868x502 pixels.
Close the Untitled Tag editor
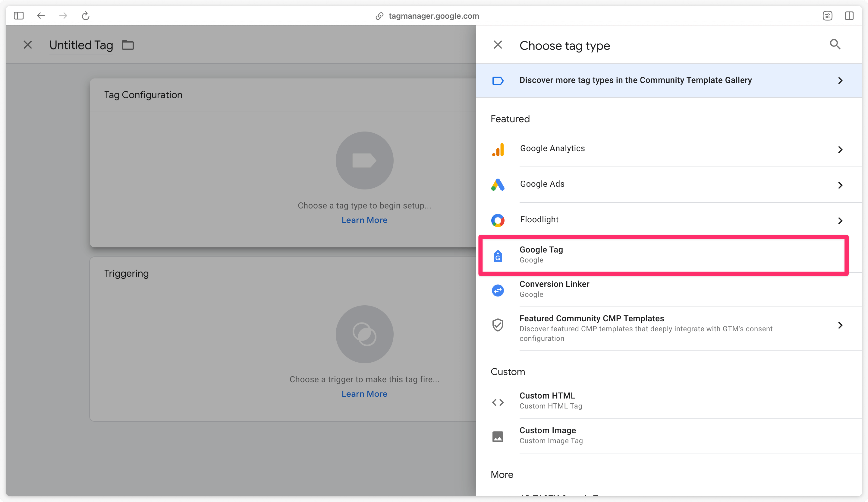coord(27,45)
